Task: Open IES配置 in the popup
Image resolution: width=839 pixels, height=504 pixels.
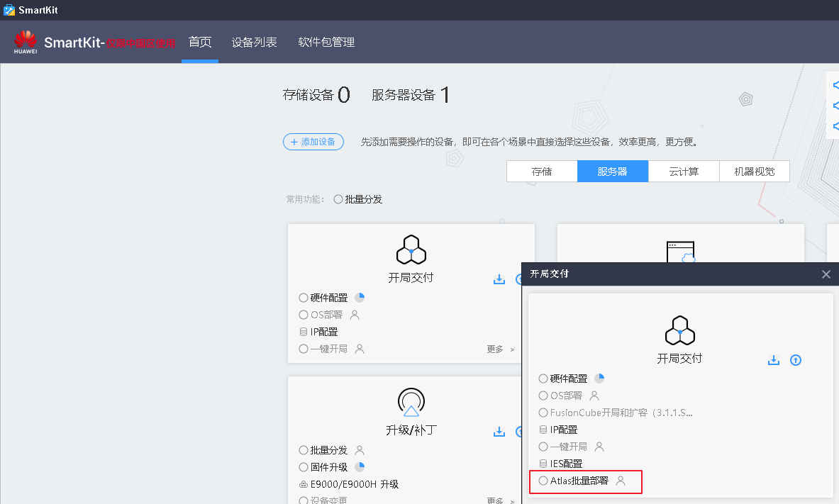Action: [561, 464]
